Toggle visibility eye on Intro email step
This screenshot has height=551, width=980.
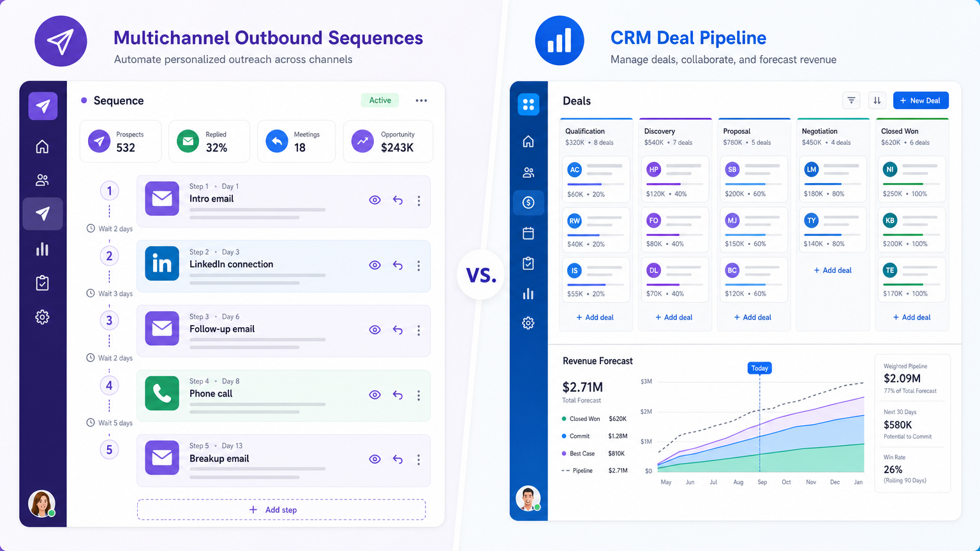(375, 200)
